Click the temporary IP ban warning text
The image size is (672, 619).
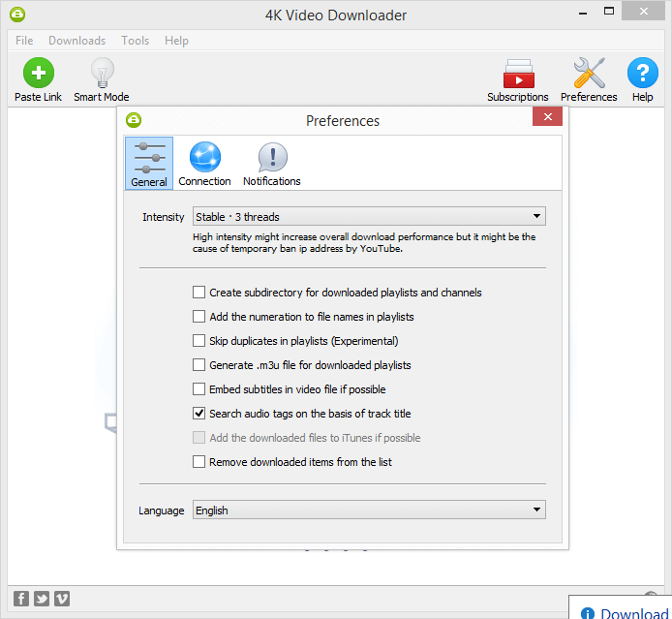coord(364,242)
